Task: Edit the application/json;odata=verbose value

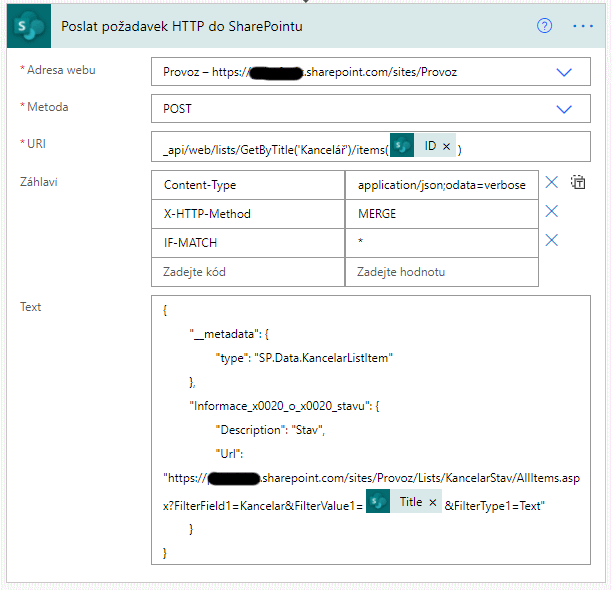Action: [x=442, y=185]
